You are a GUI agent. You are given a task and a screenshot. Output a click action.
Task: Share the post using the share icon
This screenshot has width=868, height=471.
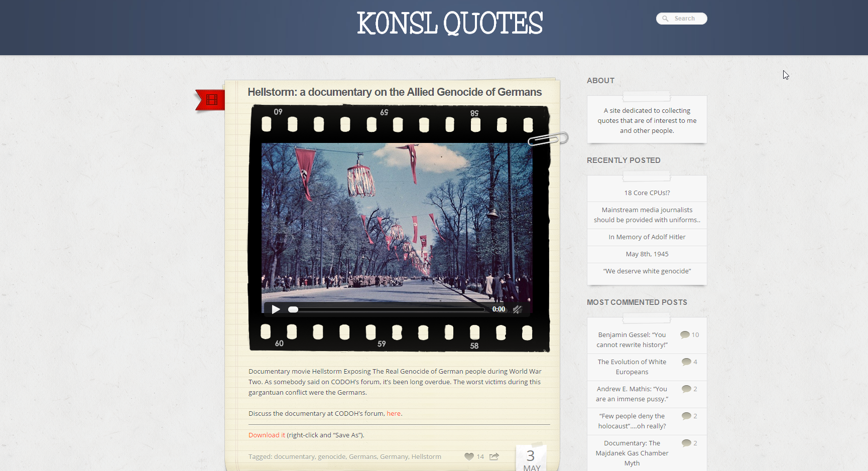pos(494,456)
